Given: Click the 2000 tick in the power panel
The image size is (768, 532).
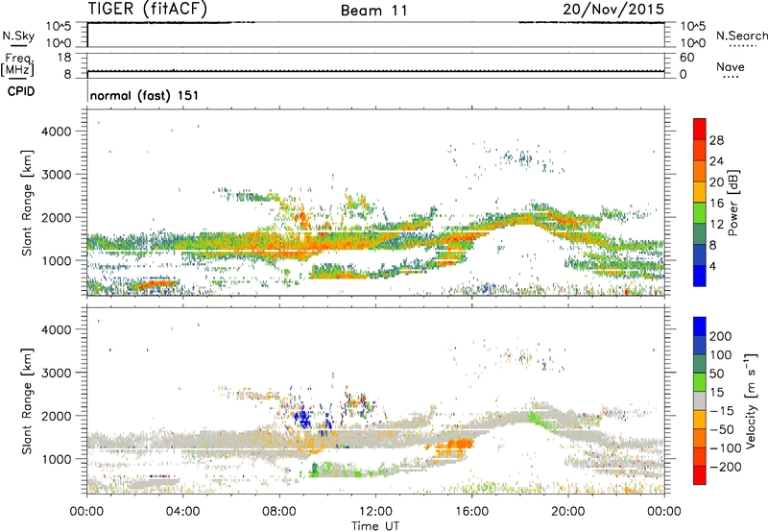Looking at the screenshot, I should [x=56, y=217].
